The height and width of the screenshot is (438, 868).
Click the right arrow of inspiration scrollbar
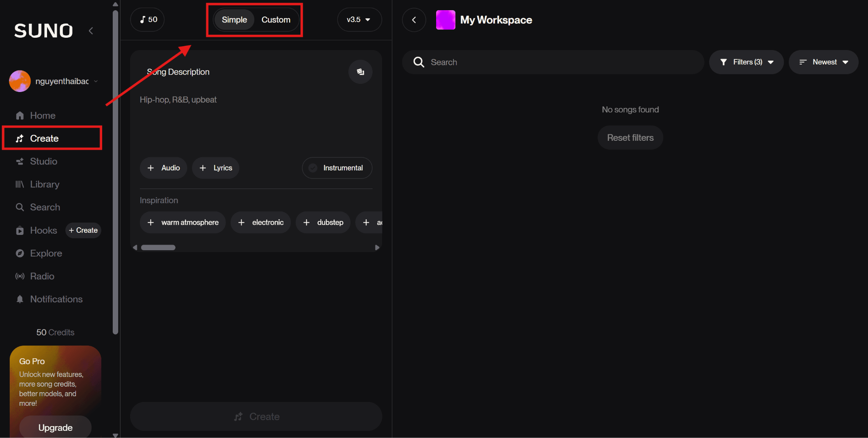377,248
